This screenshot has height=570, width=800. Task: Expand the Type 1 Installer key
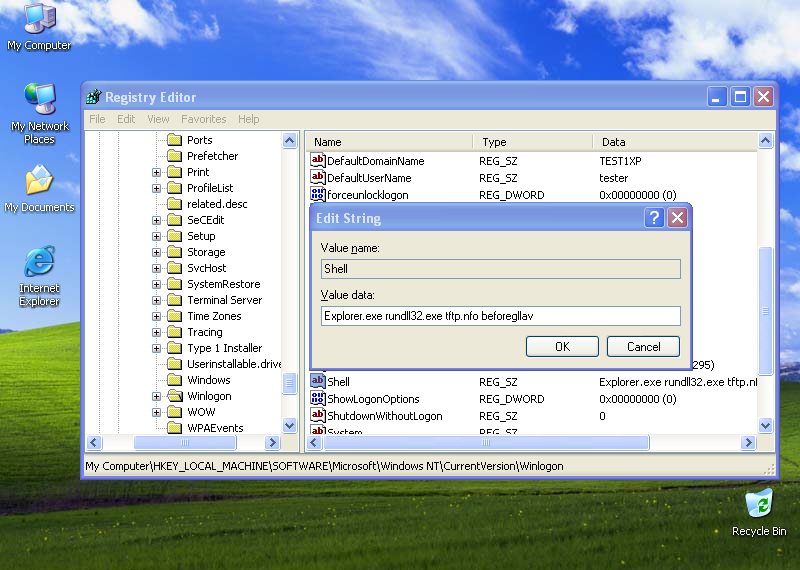[x=157, y=349]
